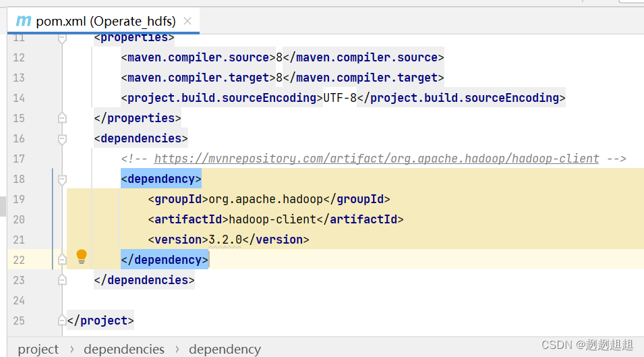Place cursor on version value 3.2.0

[225, 240]
